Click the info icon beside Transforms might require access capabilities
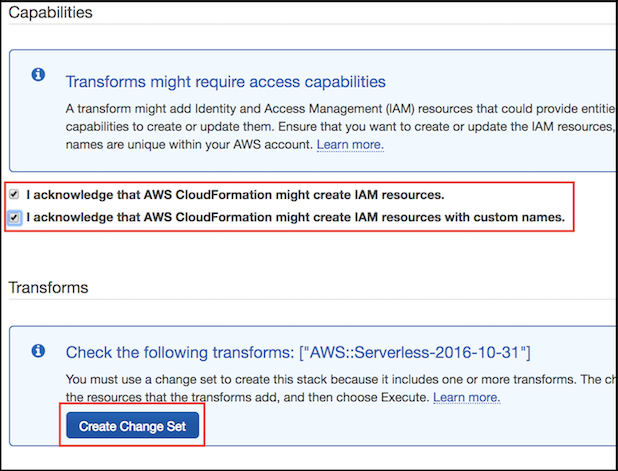 coord(38,74)
